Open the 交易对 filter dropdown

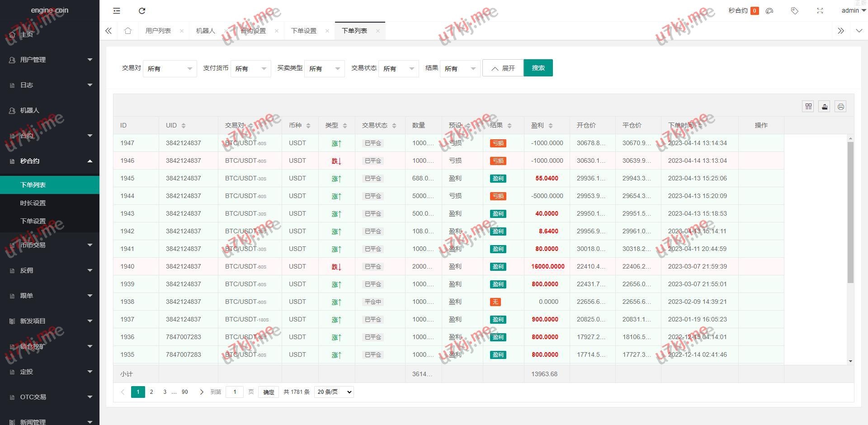point(170,69)
